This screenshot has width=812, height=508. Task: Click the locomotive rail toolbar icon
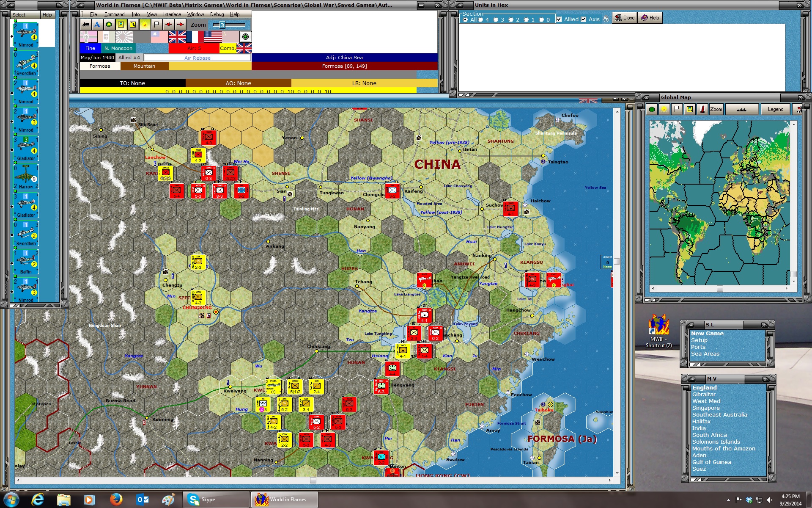point(86,25)
